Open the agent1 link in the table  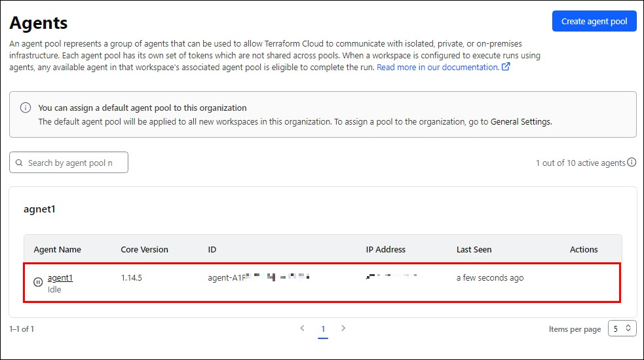point(60,278)
